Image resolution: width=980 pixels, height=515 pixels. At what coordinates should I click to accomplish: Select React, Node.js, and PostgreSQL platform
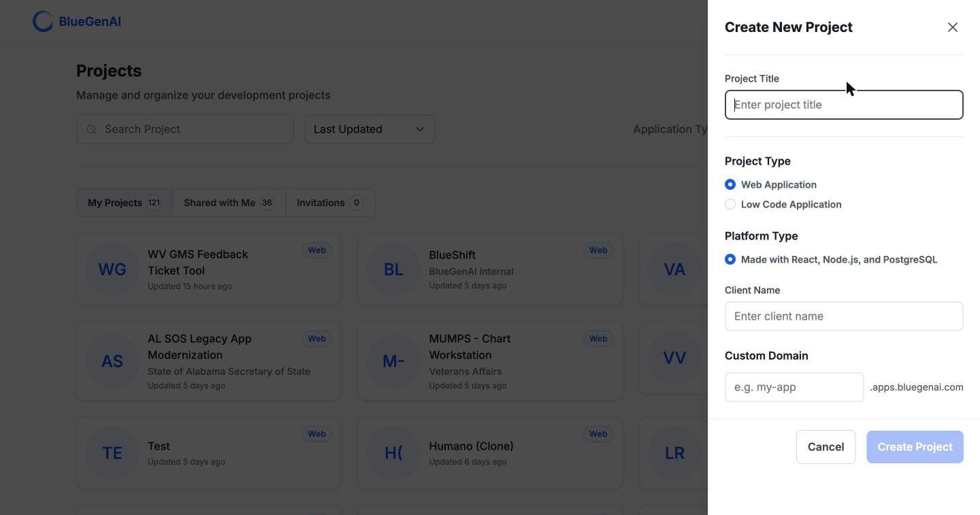click(x=730, y=259)
